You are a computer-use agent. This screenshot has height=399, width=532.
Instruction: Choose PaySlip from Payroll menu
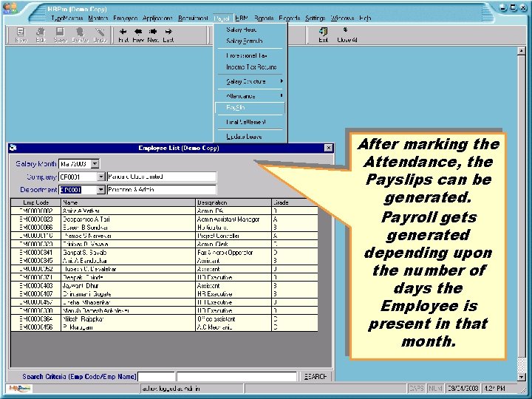pyautogui.click(x=250, y=108)
